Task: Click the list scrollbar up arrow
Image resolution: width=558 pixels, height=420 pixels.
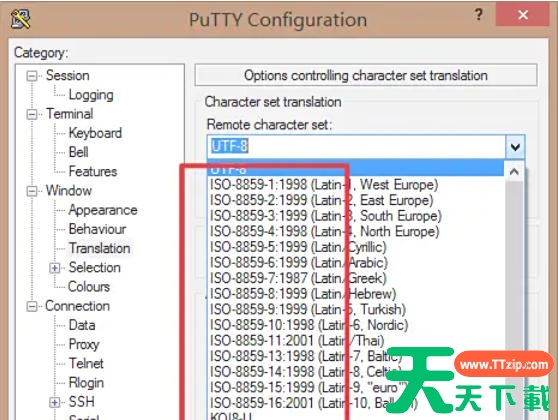Action: pos(514,172)
